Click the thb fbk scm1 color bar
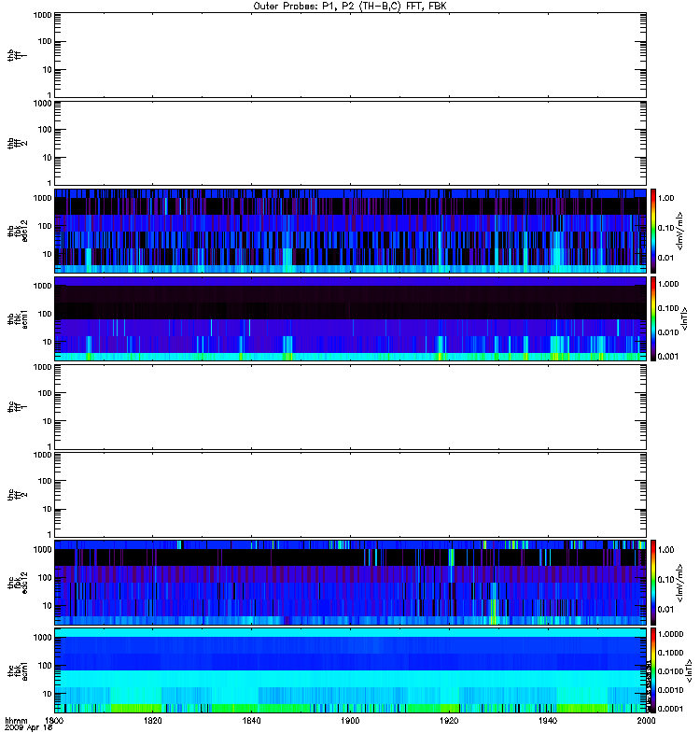 pos(653,318)
